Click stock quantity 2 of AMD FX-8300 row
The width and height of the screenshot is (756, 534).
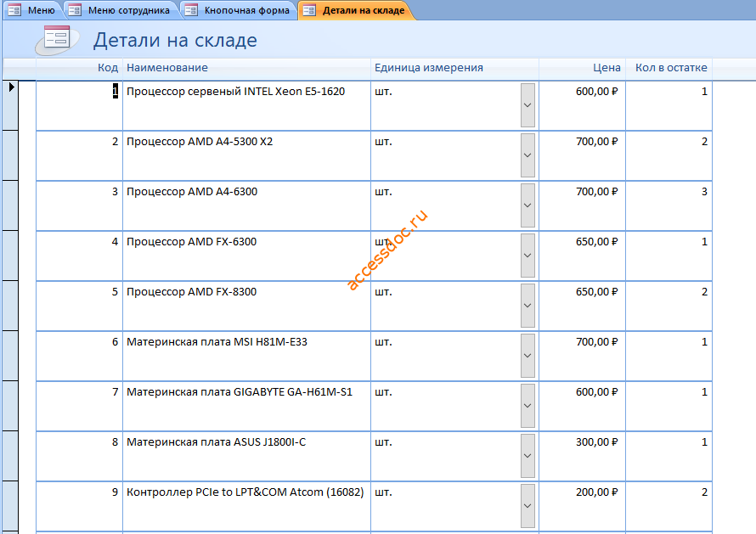coord(669,306)
